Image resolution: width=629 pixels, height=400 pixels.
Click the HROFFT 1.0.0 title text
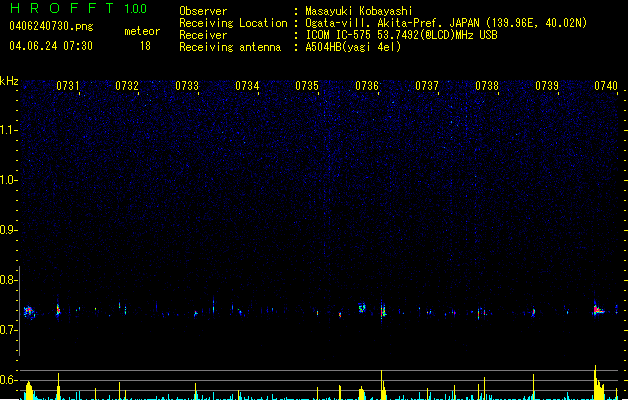pyautogui.click(x=78, y=8)
